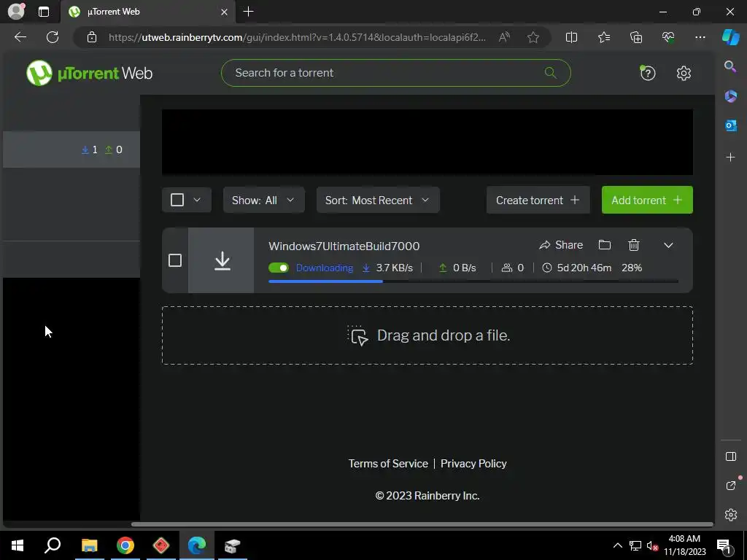Select the µTorrent Web browser tab
This screenshot has height=560, width=747.
[147, 12]
